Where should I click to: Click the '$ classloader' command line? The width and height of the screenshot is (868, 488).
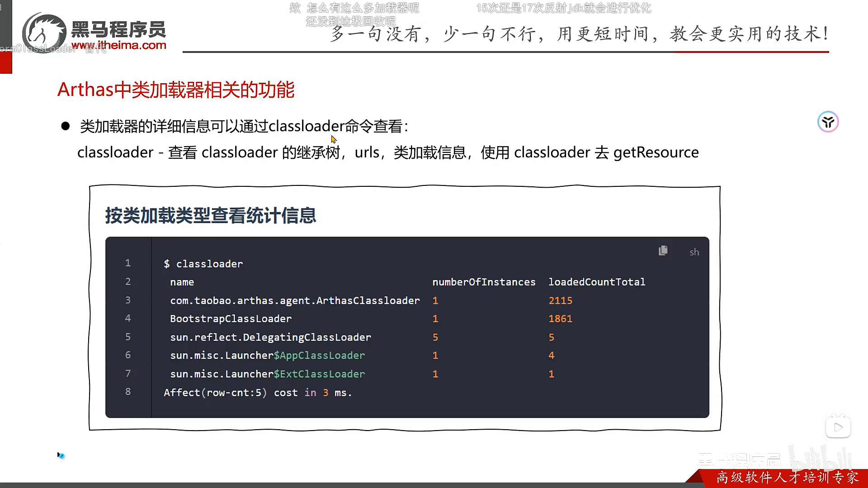(203, 264)
